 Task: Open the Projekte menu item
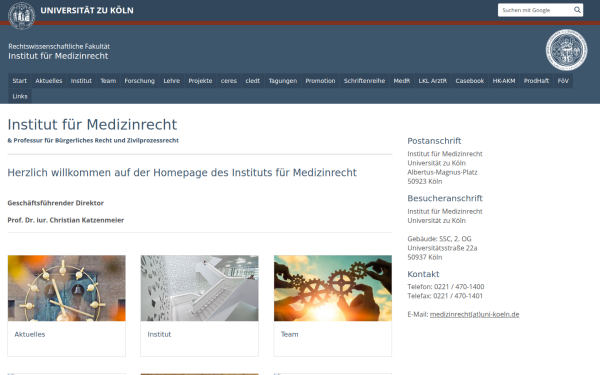pos(200,81)
